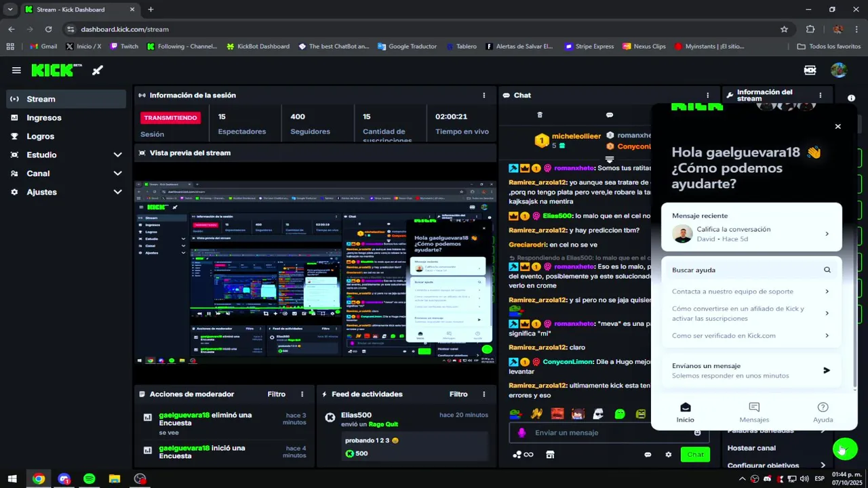Click the speech bubble icon in chat toolbar
The width and height of the screenshot is (868, 488).
610,115
